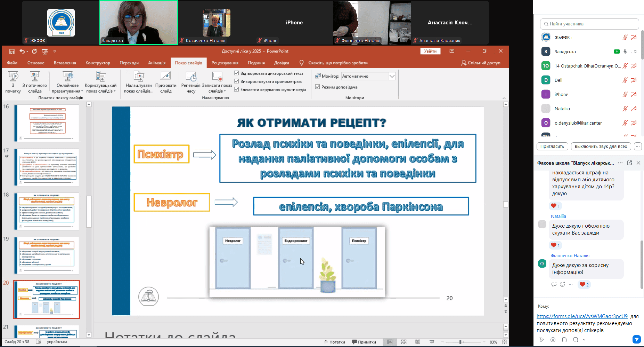The width and height of the screenshot is (644, 347).
Task: Click the emoji icon in chat toolbar
Action: click(x=553, y=340)
